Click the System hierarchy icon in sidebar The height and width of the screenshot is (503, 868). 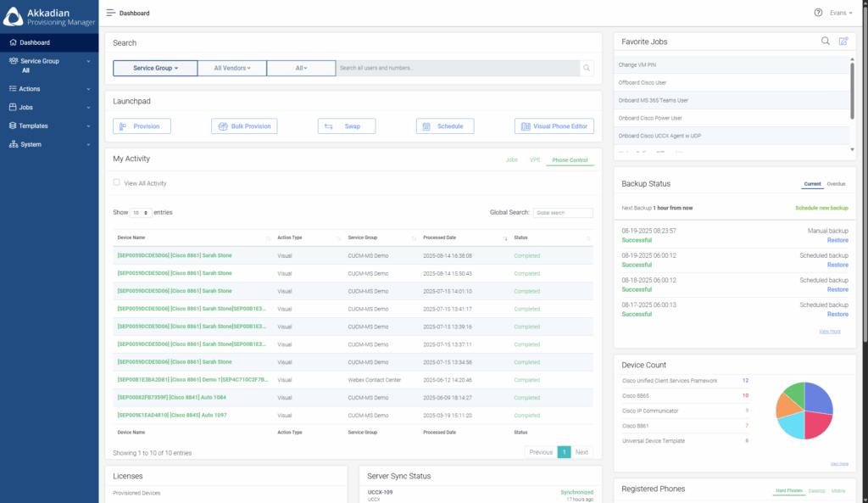(x=14, y=144)
